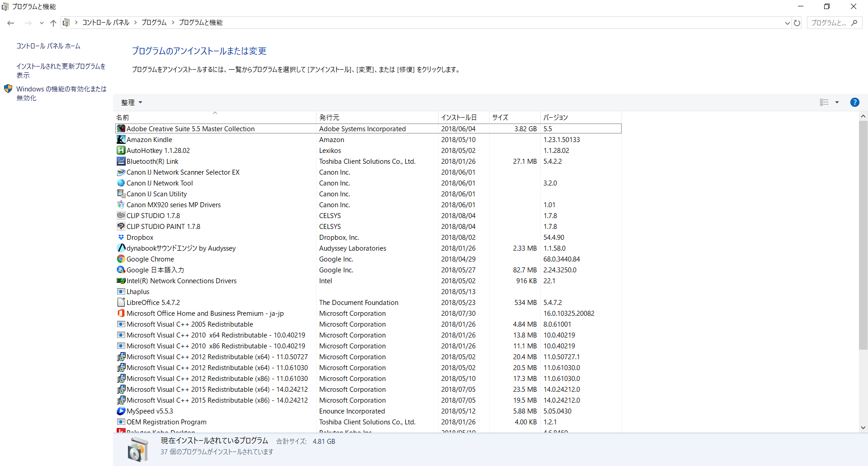Sort by バージョン column header

581,117
